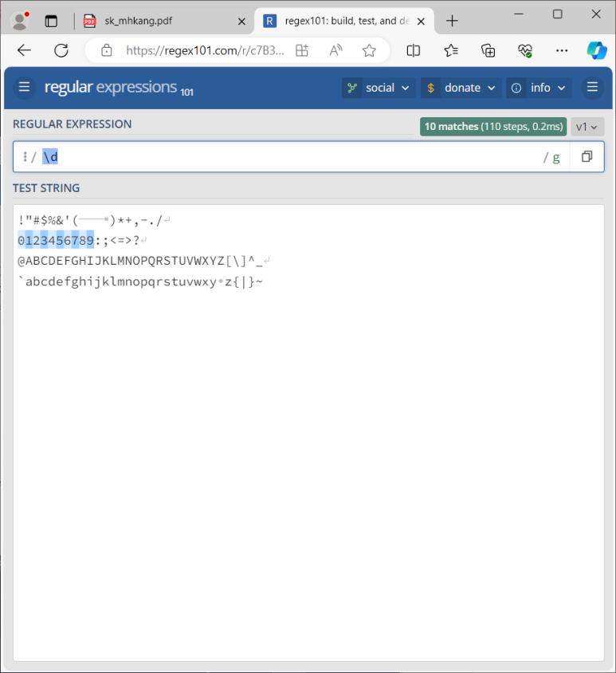Maximize the browser window
This screenshot has width=616, height=673.
tap(557, 14)
